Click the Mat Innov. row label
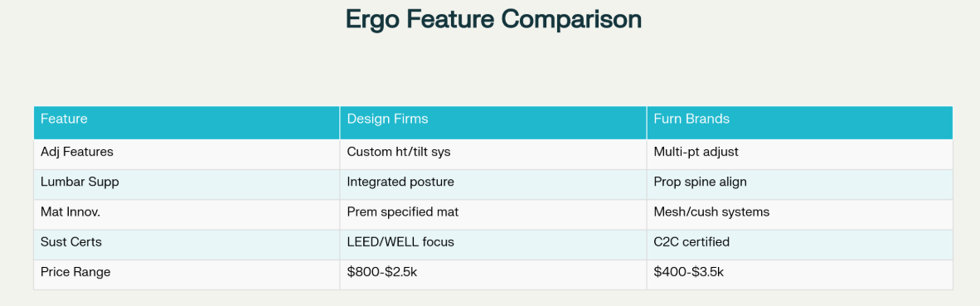Image resolution: width=980 pixels, height=306 pixels. coord(187,214)
